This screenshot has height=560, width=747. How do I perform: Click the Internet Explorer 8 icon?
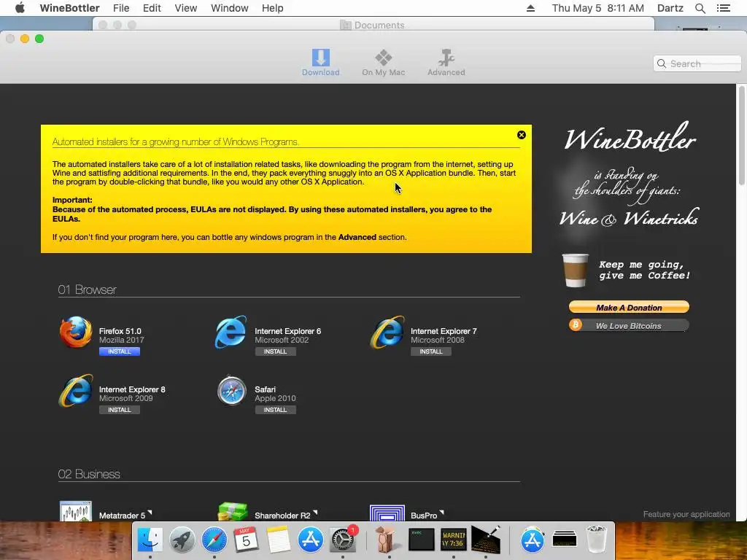(76, 391)
